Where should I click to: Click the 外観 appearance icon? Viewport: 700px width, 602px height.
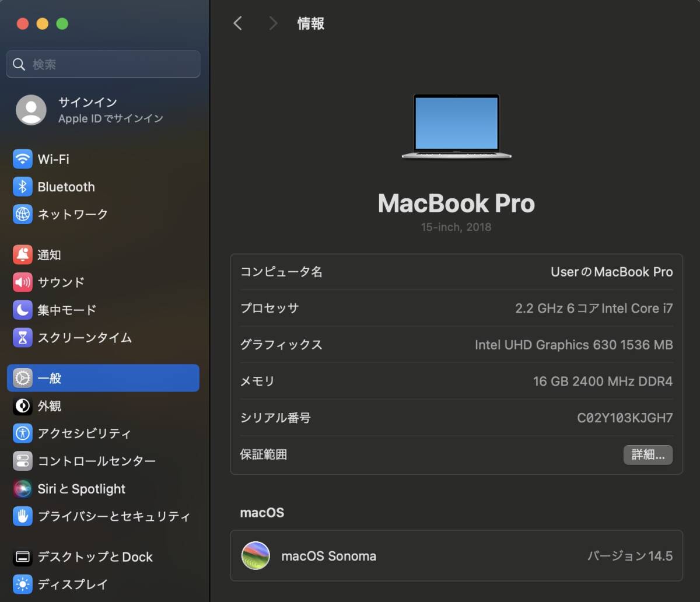point(23,406)
